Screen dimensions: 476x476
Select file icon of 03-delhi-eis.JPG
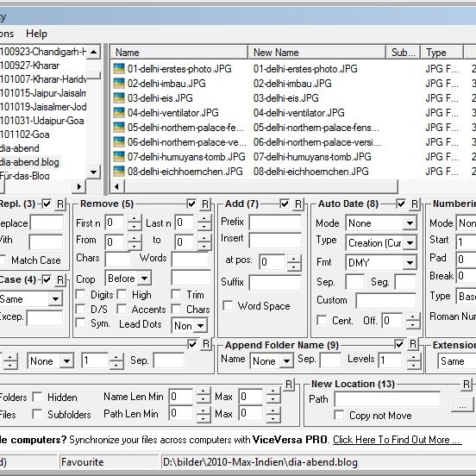119,97
